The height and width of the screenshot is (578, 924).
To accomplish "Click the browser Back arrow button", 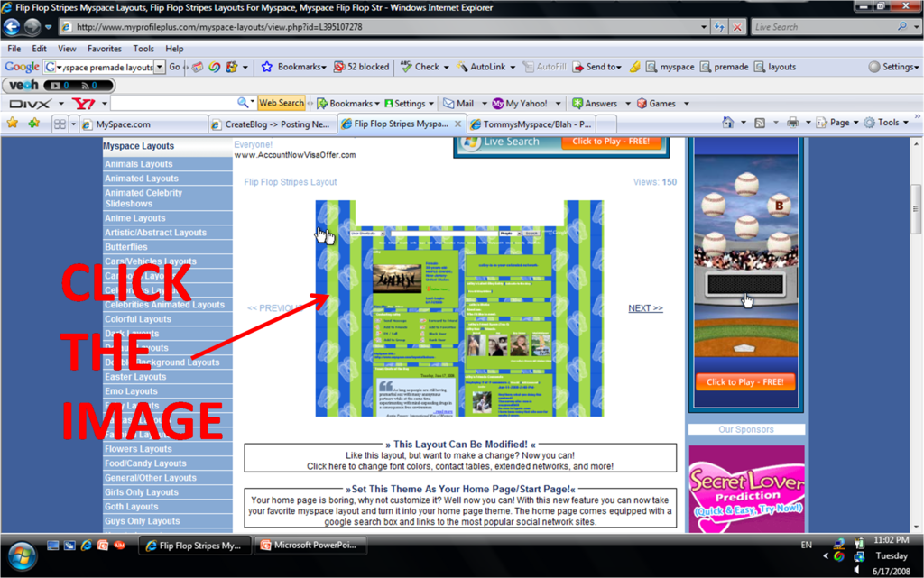I will (x=12, y=26).
